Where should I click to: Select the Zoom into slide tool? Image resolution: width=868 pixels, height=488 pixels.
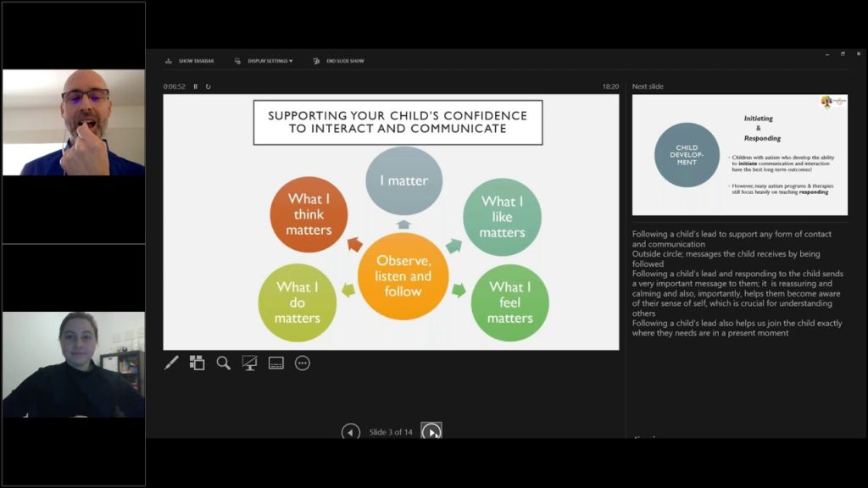[x=223, y=363]
